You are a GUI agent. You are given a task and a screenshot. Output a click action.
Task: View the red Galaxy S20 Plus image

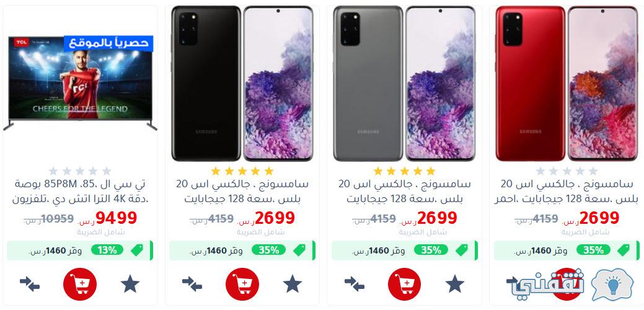567,83
